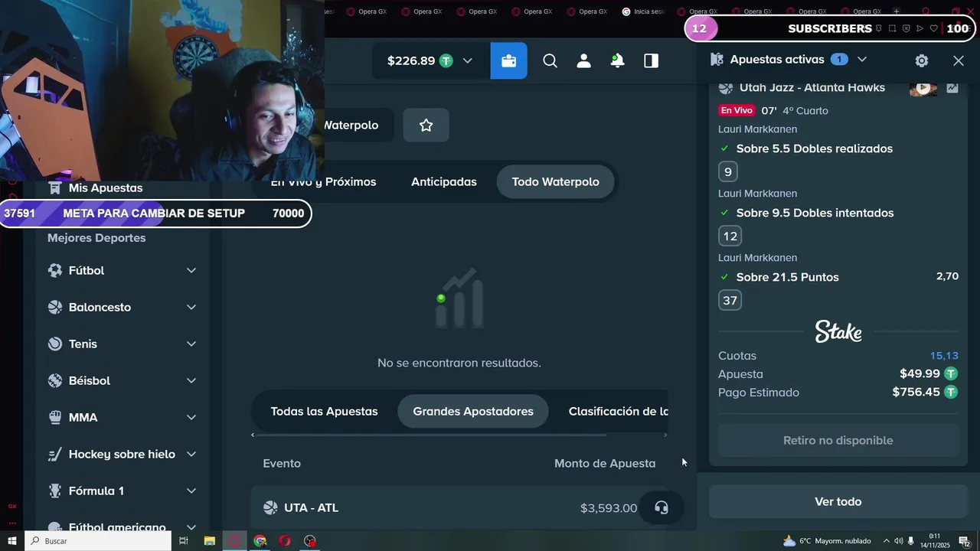Click the Mis Apuestas receipt icon
This screenshot has height=551, width=980.
click(55, 187)
